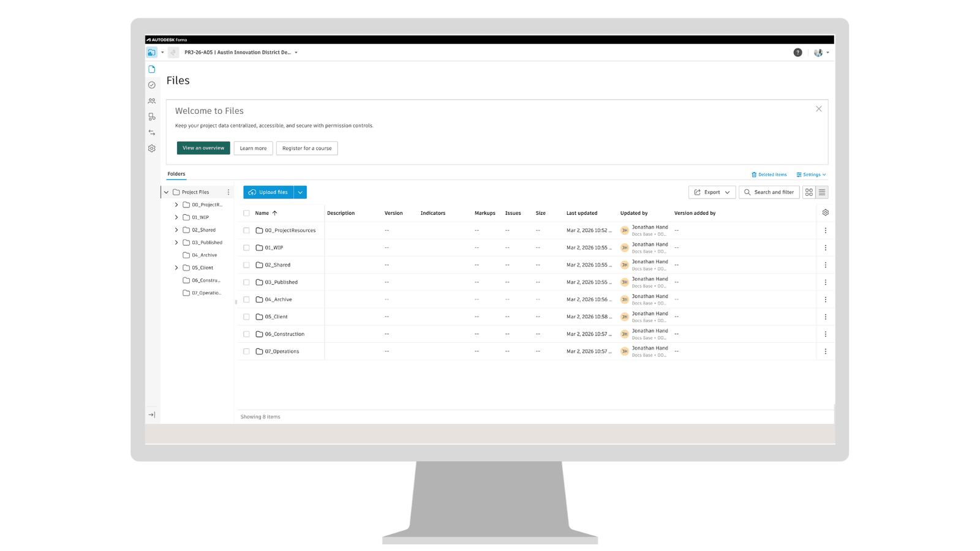Expand the 02_Shared folder in tree

[176, 230]
